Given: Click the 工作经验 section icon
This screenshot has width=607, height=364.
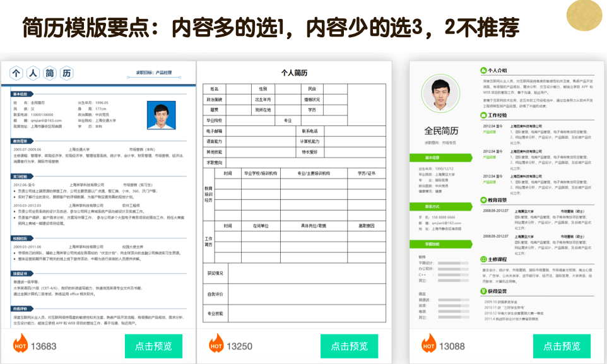Looking at the screenshot, I should (x=483, y=115).
